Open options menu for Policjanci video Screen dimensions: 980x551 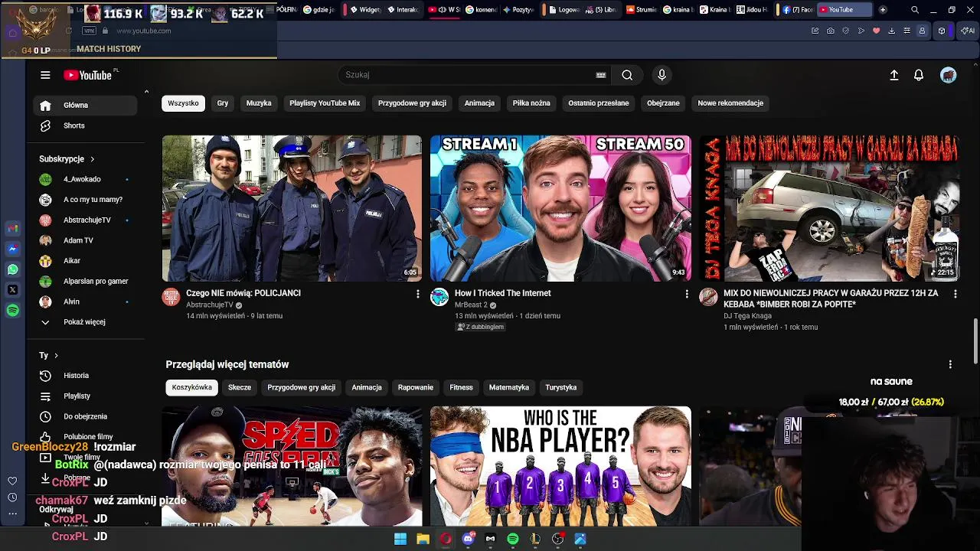417,294
